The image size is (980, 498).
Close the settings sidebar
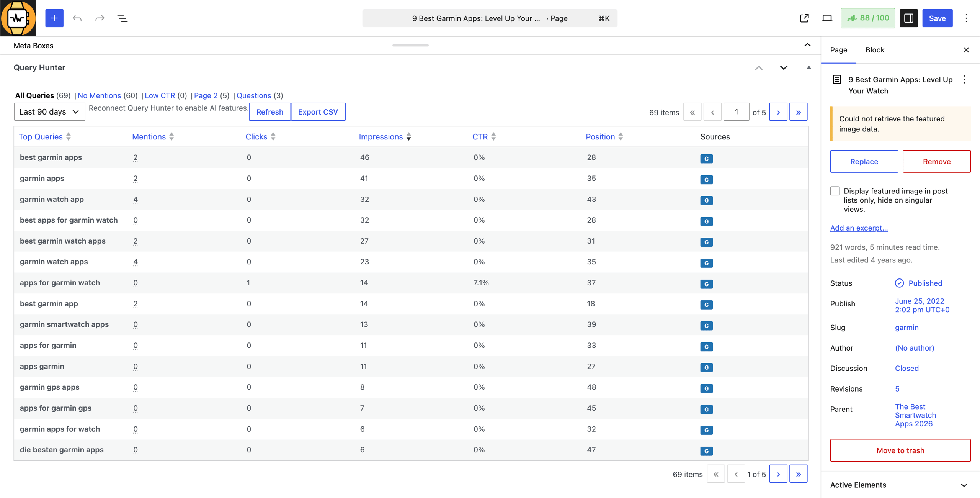click(966, 50)
